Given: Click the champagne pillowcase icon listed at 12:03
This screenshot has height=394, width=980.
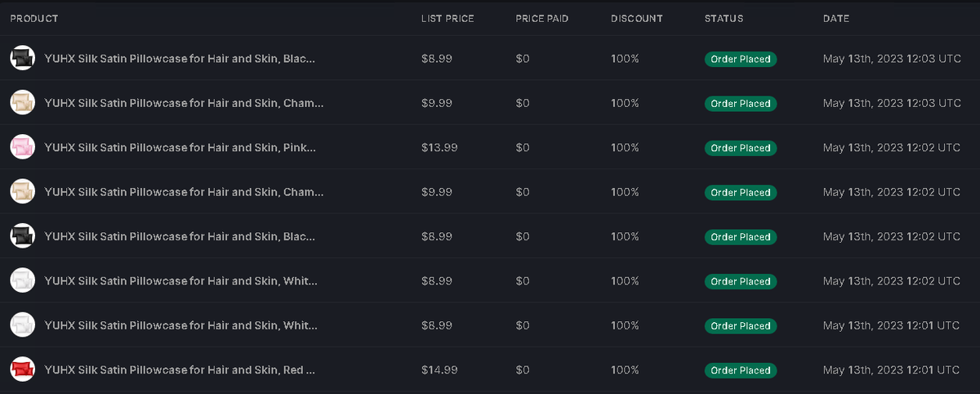Looking at the screenshot, I should pyautogui.click(x=23, y=103).
